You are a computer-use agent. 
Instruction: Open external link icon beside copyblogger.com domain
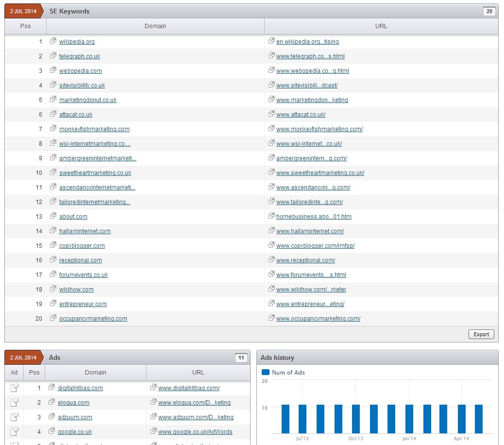pos(53,245)
